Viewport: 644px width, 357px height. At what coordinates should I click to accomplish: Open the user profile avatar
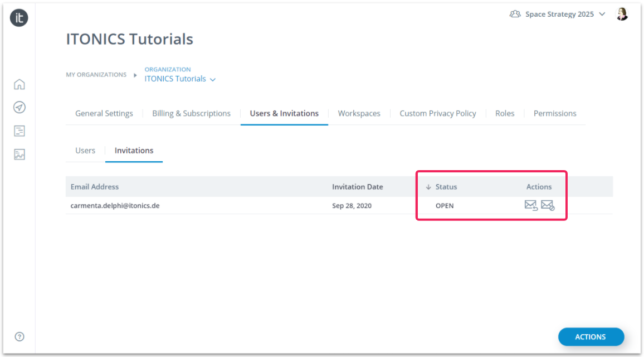pyautogui.click(x=622, y=14)
